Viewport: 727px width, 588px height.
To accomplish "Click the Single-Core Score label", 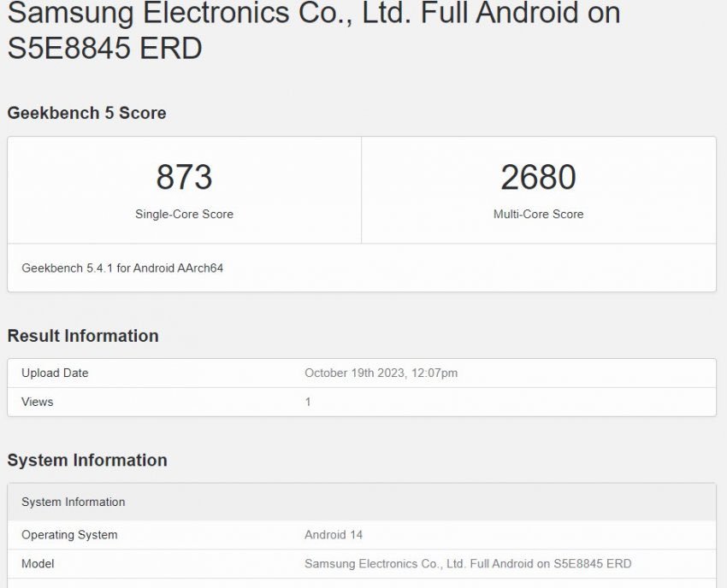I will coord(184,215).
